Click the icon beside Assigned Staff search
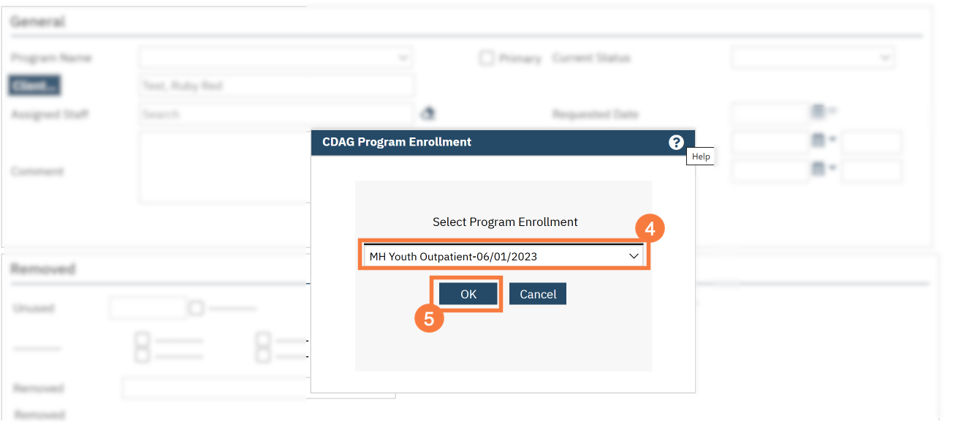Screen dimensions: 980x422 428,113
